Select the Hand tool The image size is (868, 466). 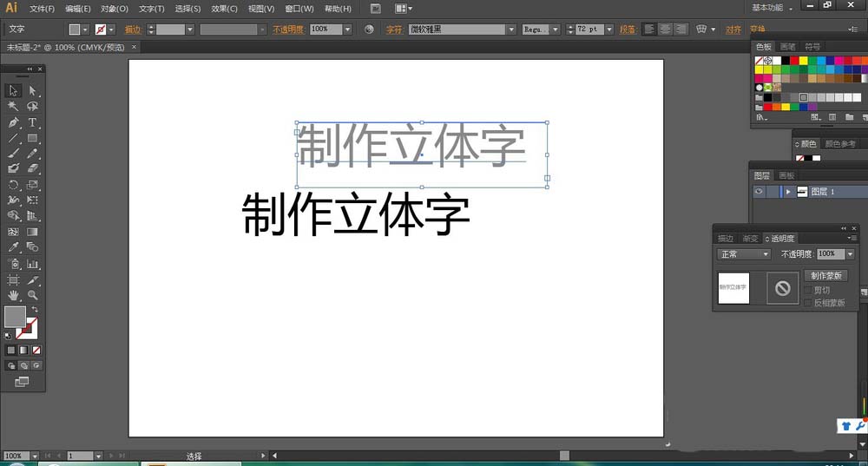(x=13, y=296)
